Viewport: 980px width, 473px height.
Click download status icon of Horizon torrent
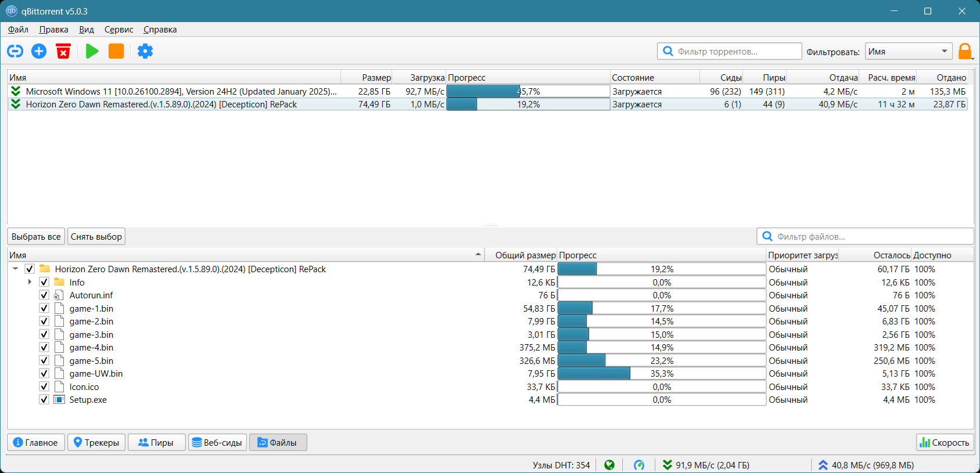click(16, 104)
